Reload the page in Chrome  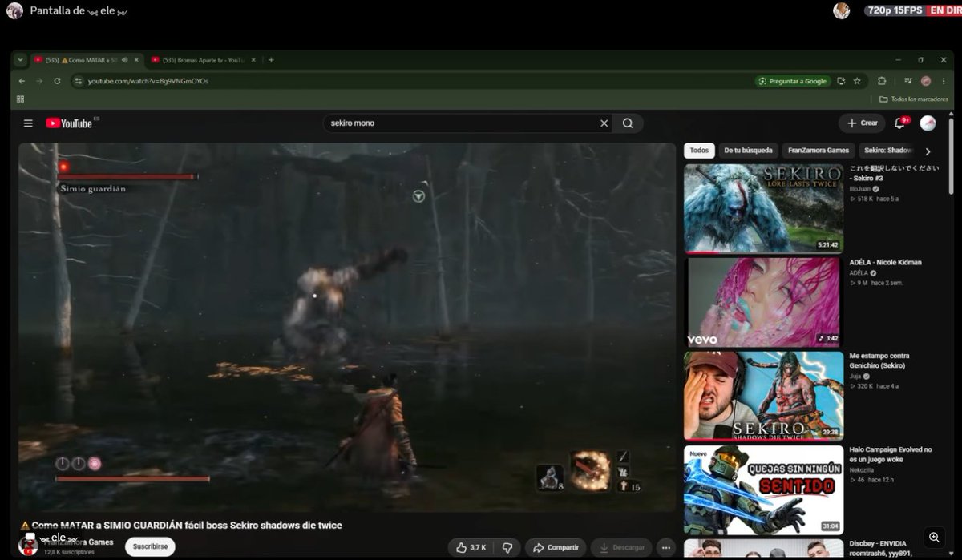pyautogui.click(x=57, y=81)
